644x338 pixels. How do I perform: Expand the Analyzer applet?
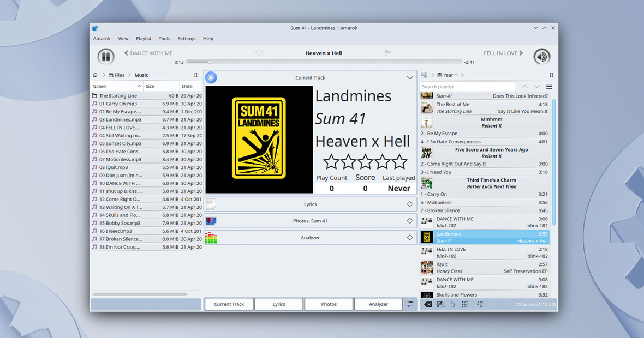pos(409,238)
